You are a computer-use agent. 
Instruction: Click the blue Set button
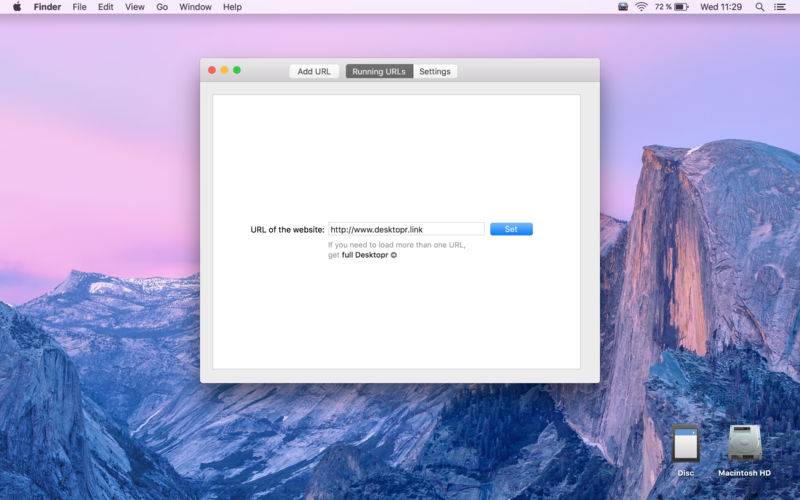click(x=511, y=229)
